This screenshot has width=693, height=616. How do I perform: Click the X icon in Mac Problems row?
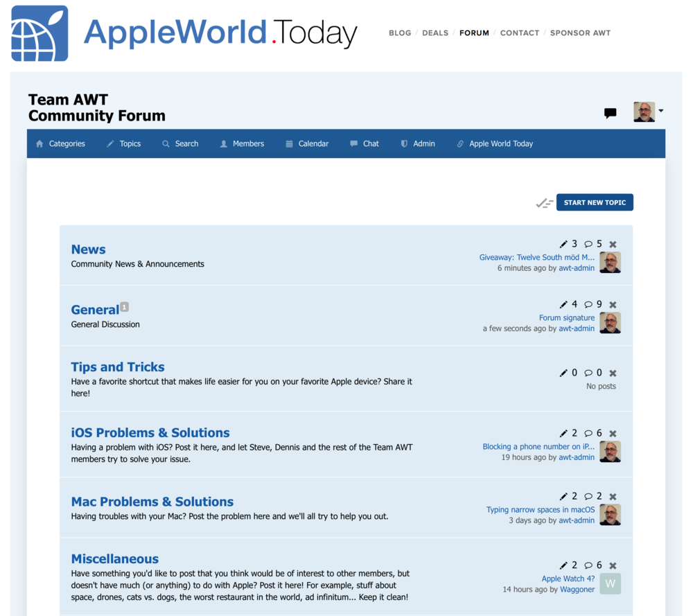613,497
